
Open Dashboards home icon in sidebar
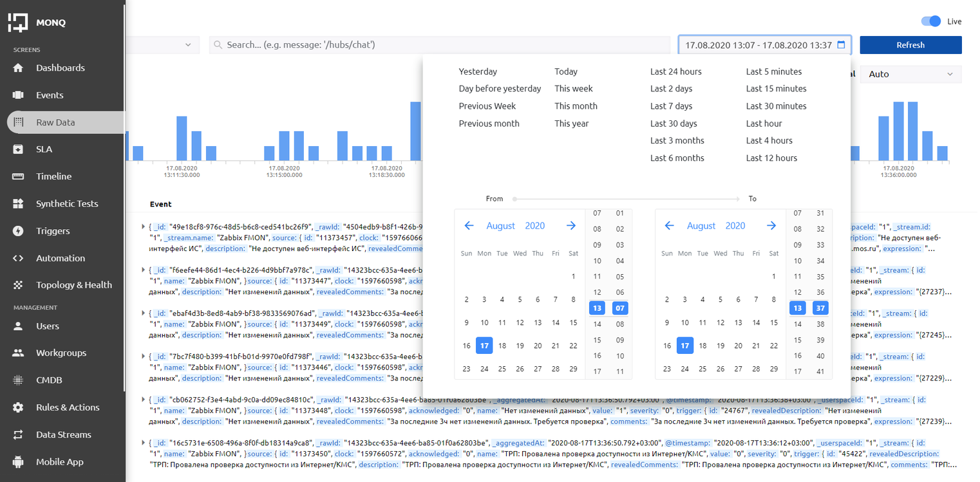click(18, 68)
